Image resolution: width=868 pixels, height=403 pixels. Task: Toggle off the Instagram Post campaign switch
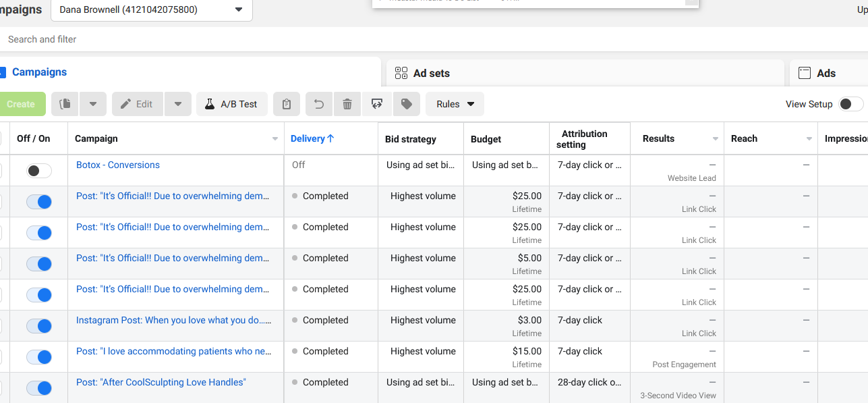[x=39, y=326]
